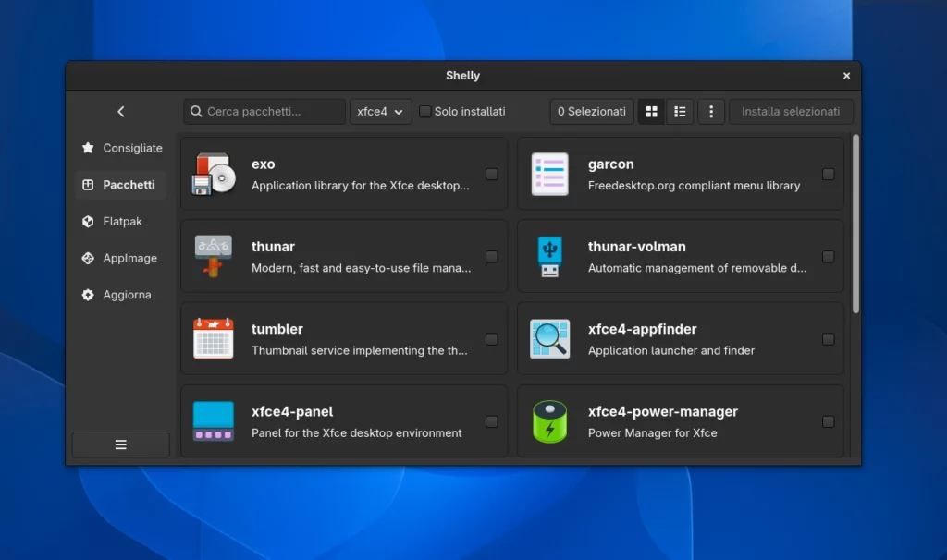Screen dimensions: 947x560
Task: Click the AppImage diamond icon
Action: (88, 258)
